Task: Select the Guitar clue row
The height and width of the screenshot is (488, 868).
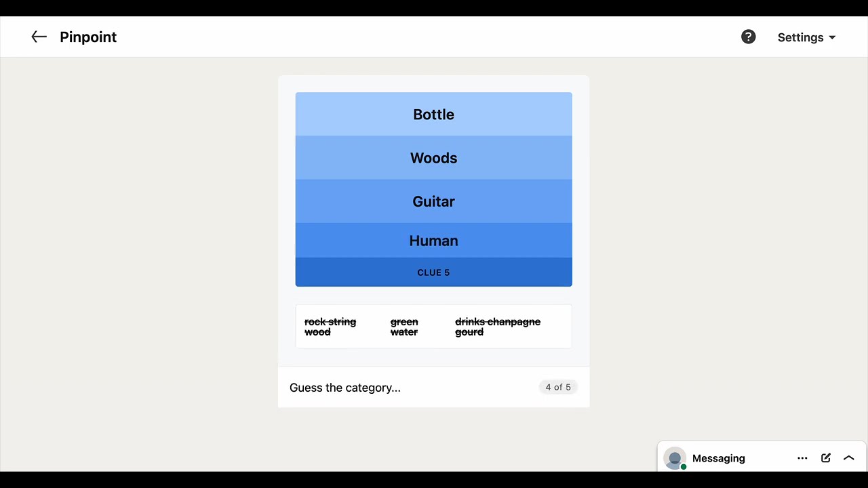Action: pos(433,201)
